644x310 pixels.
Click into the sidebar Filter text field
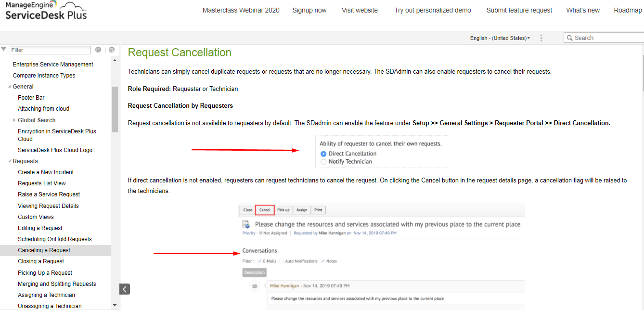tap(50, 50)
